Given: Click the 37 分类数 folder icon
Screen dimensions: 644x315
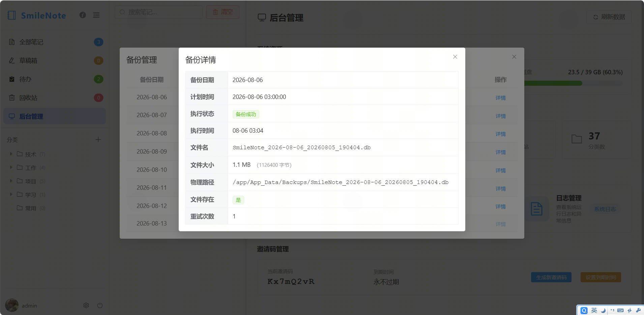Looking at the screenshot, I should coord(577,139).
